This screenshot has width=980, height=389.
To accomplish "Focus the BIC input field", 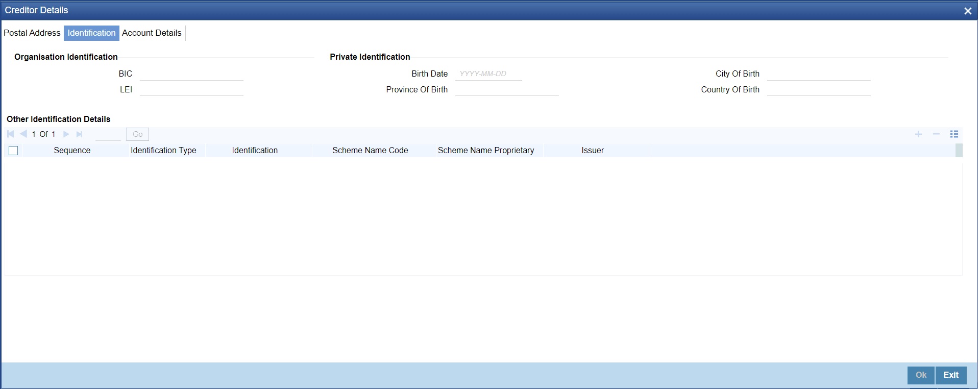I will (x=191, y=74).
